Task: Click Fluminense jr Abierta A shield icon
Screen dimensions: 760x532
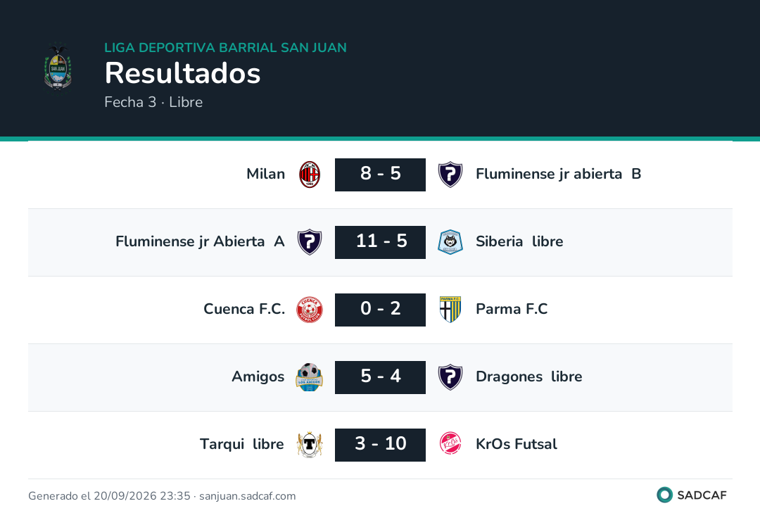Action: pos(309,242)
